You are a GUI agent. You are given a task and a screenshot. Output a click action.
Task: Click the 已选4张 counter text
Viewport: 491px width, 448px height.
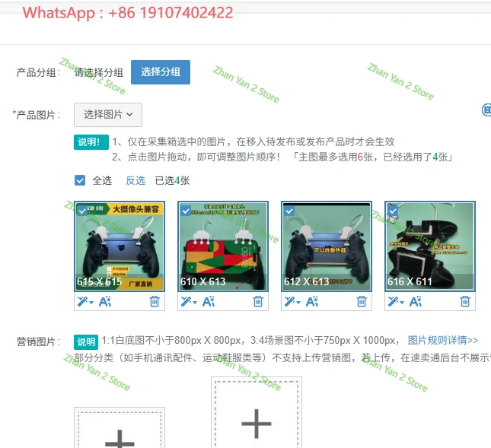coord(172,180)
